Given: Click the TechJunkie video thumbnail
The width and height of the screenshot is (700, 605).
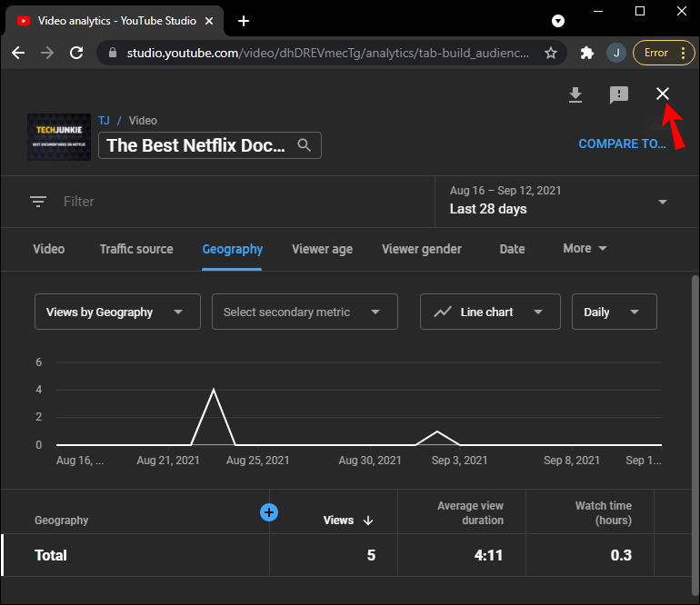Looking at the screenshot, I should pos(59,137).
